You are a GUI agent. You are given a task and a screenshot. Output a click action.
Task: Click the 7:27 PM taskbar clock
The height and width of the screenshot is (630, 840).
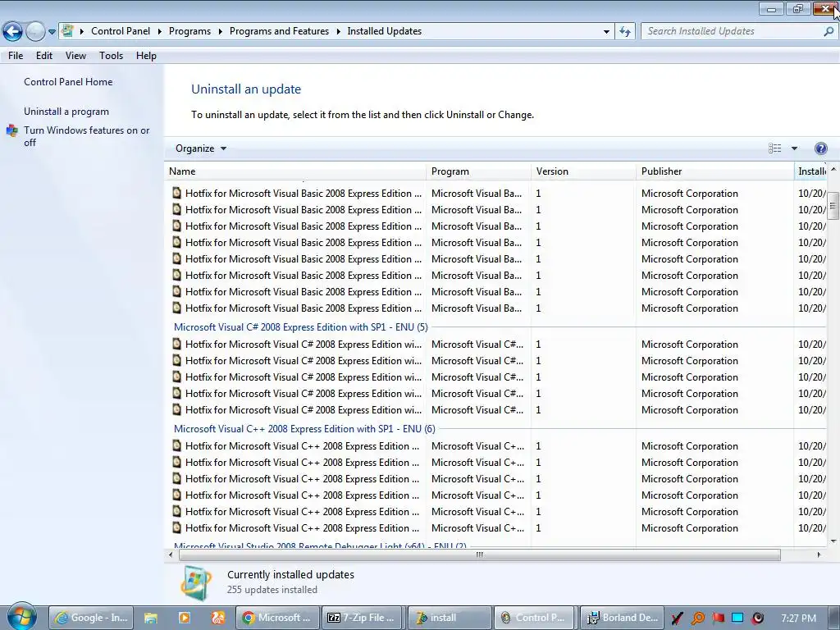[798, 619]
